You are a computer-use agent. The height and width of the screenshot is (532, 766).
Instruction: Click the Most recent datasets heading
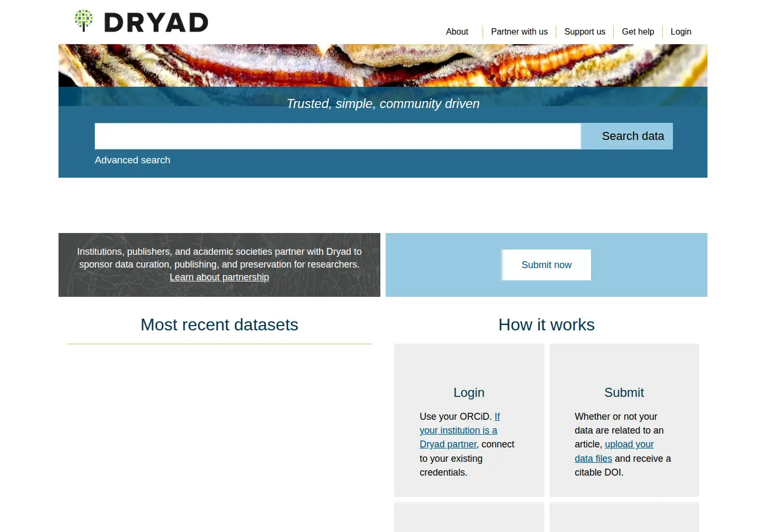click(x=219, y=325)
